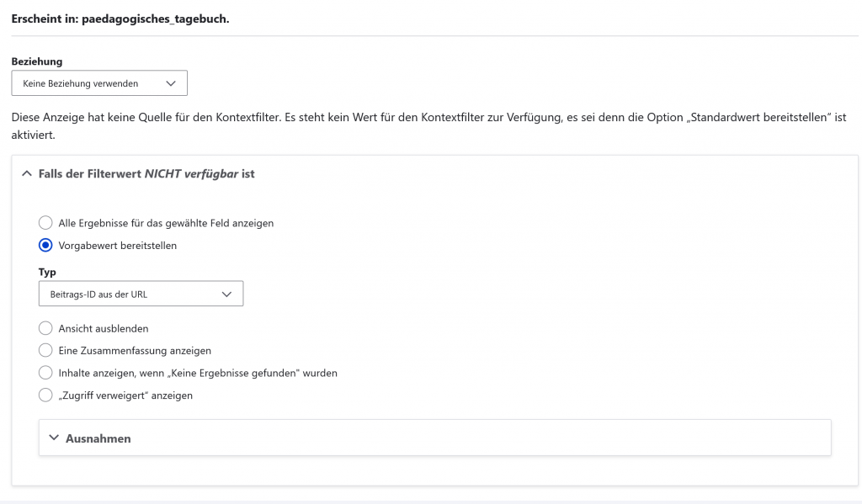
Task: Click the chevron arrow in the Beziehung select box
Action: 171,83
